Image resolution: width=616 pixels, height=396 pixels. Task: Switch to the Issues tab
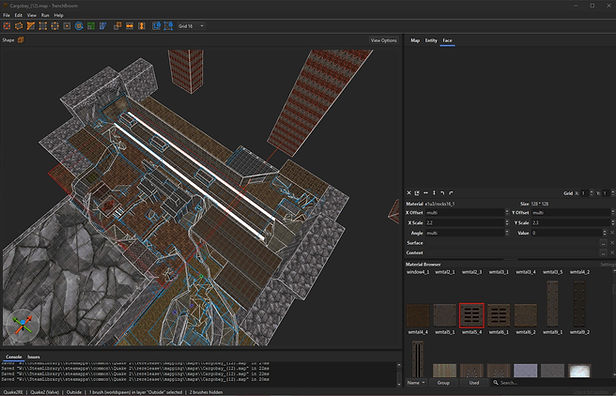click(x=34, y=357)
